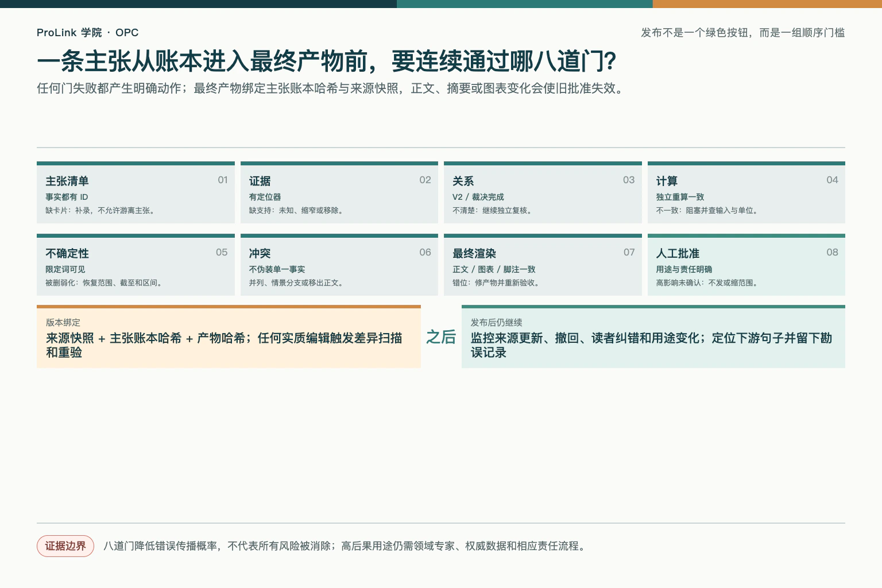This screenshot has width=882, height=588.
Task: Click the number 05 on 不确定性 card
Action: (x=222, y=253)
